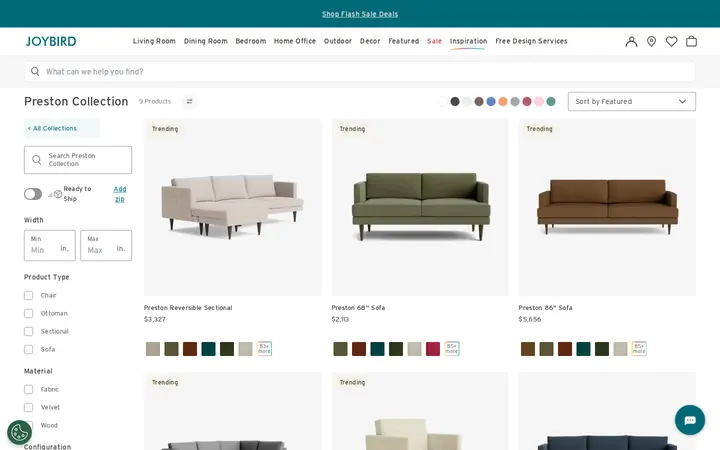720x450 pixels.
Task: Open the shopping bag icon
Action: 692,41
